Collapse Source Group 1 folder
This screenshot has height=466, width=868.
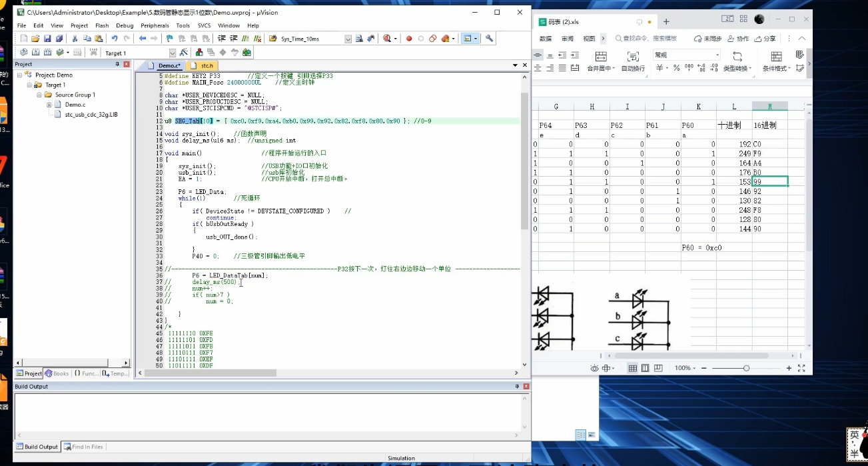point(39,95)
